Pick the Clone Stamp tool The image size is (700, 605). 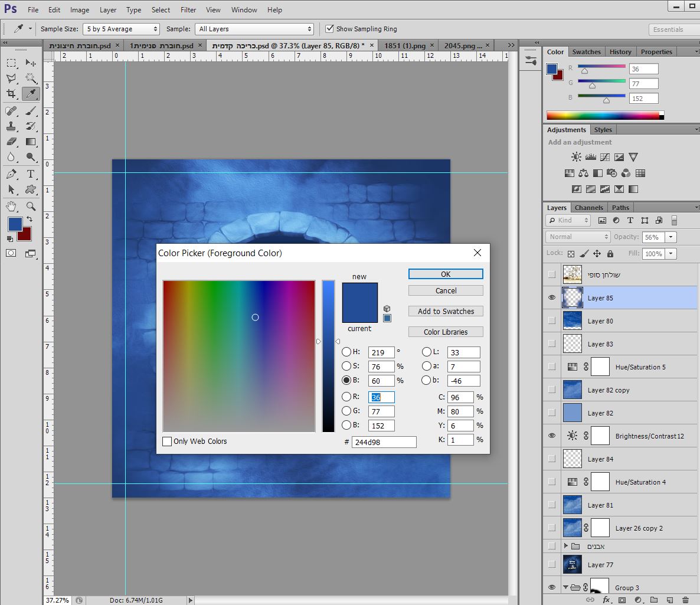point(11,126)
